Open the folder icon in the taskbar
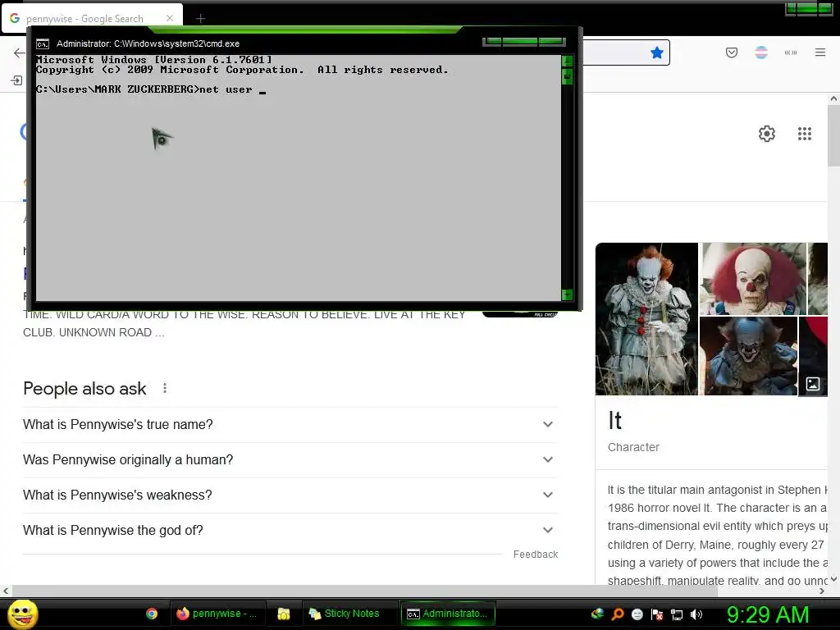This screenshot has width=840, height=630. click(x=283, y=614)
